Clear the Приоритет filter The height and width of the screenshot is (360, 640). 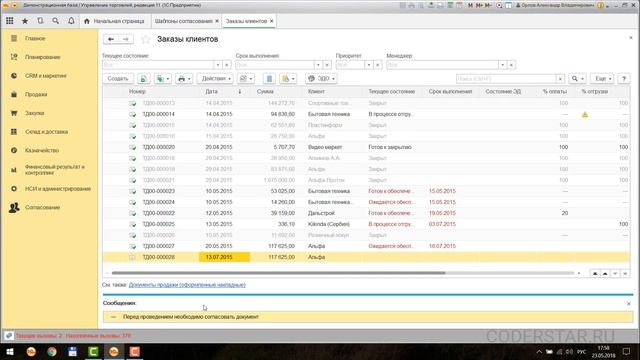coord(378,65)
